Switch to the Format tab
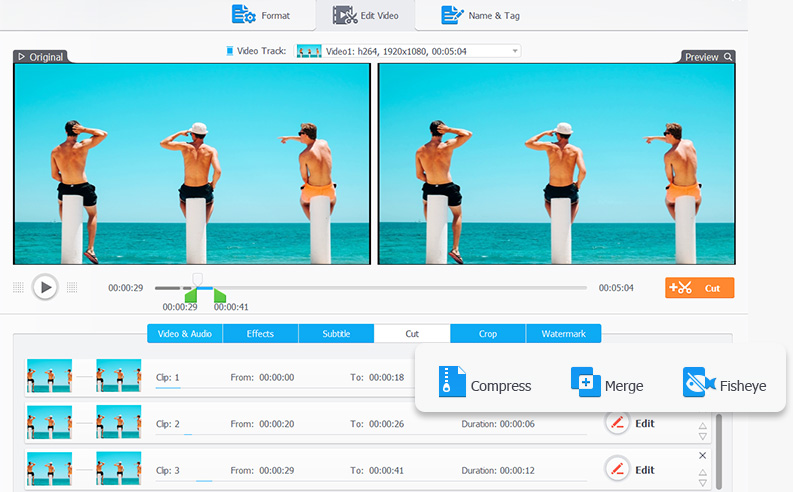 coord(261,15)
